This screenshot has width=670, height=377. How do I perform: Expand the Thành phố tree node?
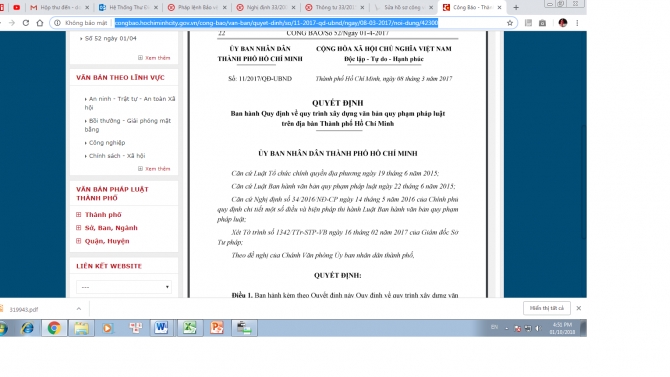(78, 215)
